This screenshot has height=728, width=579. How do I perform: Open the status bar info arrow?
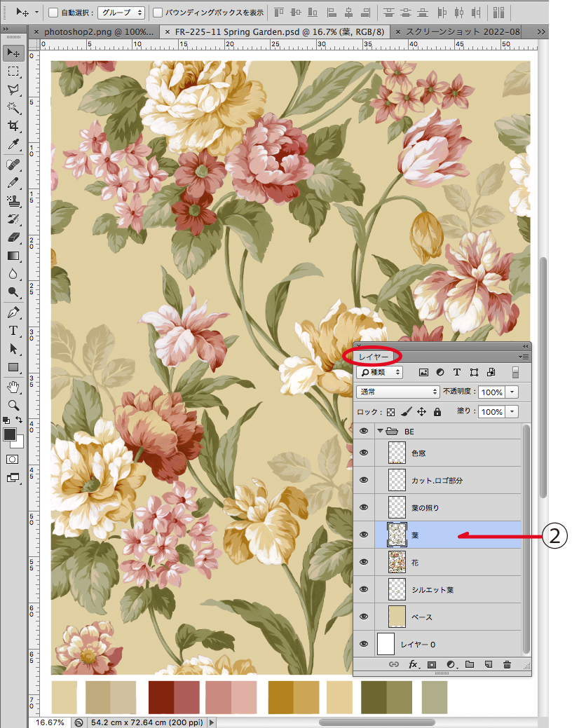tap(212, 722)
